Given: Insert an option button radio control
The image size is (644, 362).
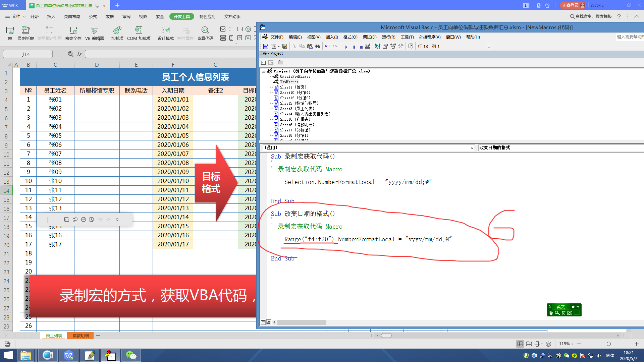Looking at the screenshot, I should click(x=248, y=29).
